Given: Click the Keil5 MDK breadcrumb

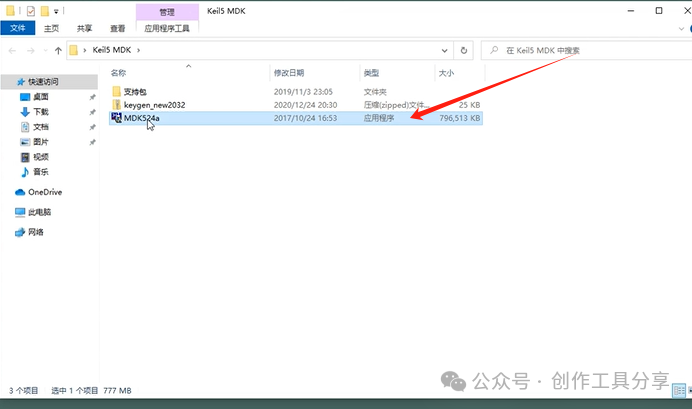Looking at the screenshot, I should [x=112, y=50].
